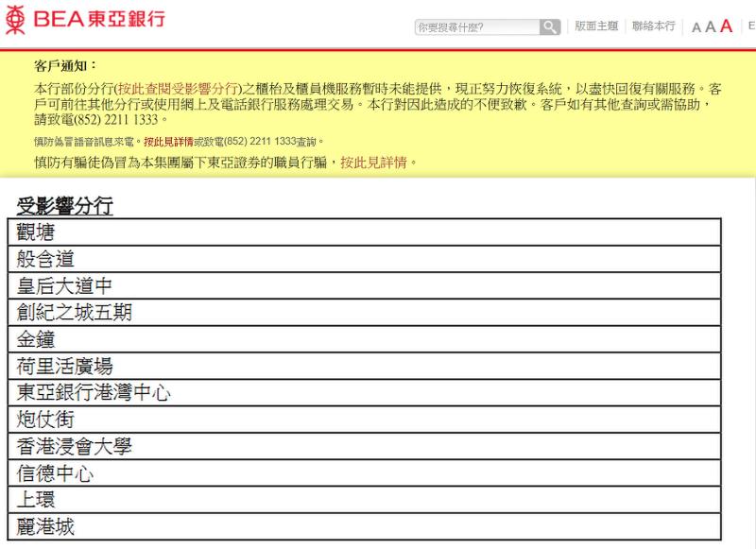
Task: Select the 創紀之城五期 branch row
Action: (x=364, y=313)
